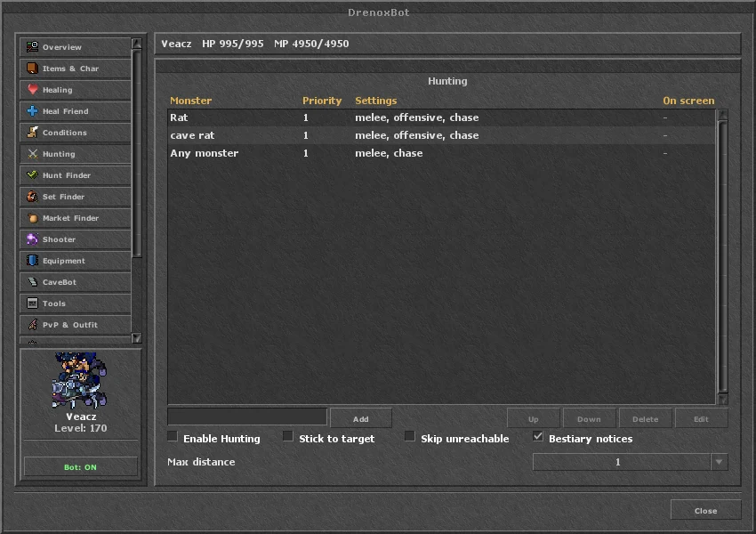This screenshot has width=756, height=534.
Task: Click the Monster column header
Action: pos(190,101)
